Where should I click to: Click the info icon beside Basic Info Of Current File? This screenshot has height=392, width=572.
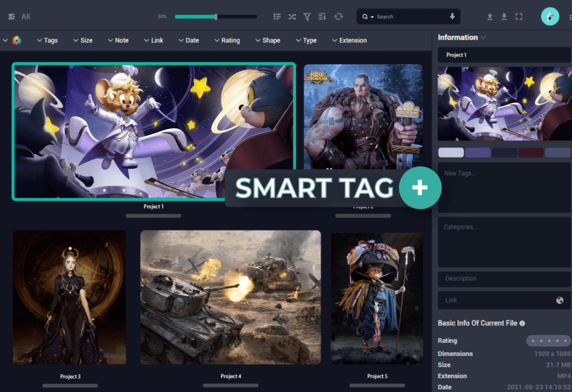pyautogui.click(x=522, y=323)
